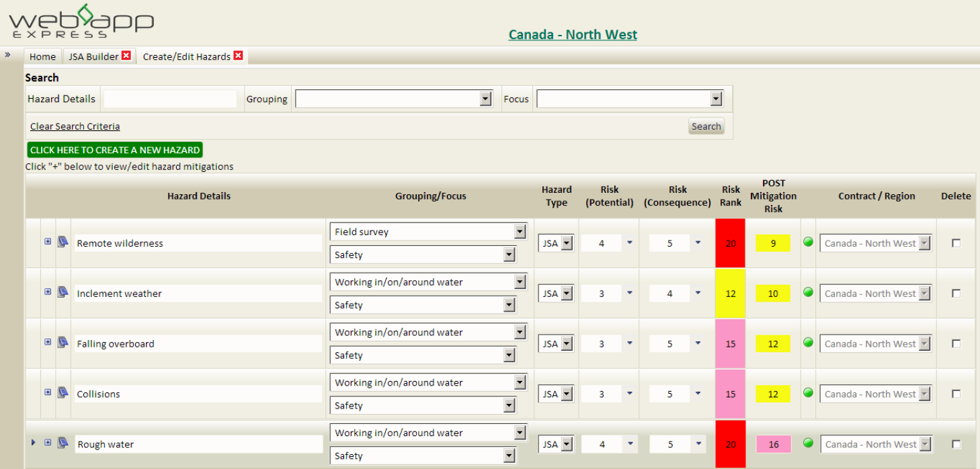This screenshot has height=469, width=980.
Task: Sort by POST Mitigation Risk header
Action: (773, 196)
